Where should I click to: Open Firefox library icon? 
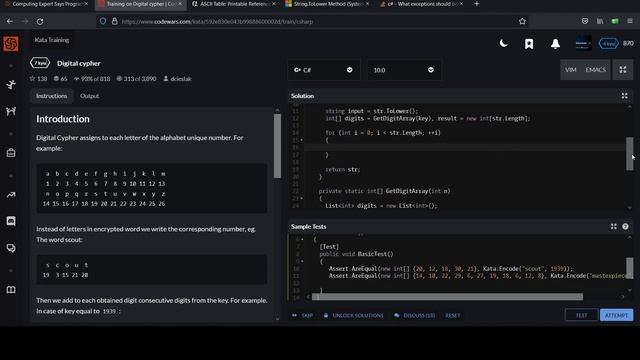(x=600, y=21)
